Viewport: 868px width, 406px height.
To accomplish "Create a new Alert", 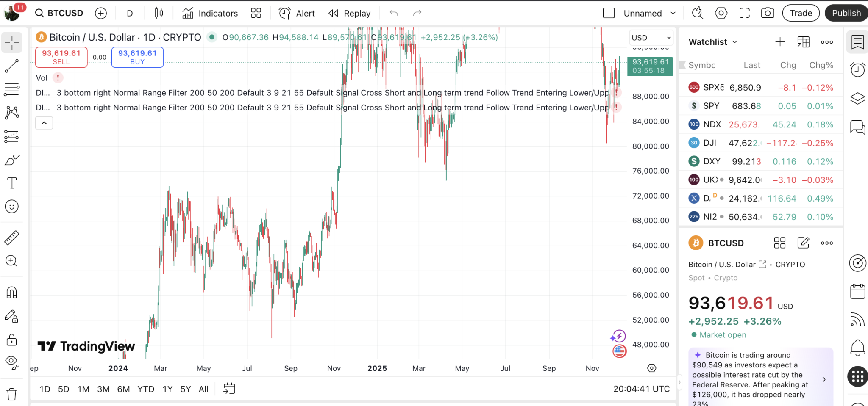I will coord(297,13).
